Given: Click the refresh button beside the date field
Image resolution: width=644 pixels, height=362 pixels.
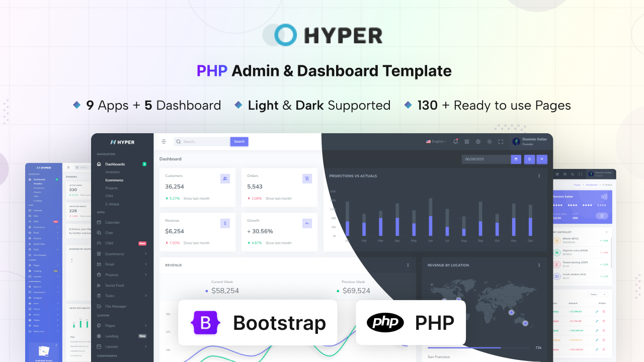Looking at the screenshot, I should point(529,159).
